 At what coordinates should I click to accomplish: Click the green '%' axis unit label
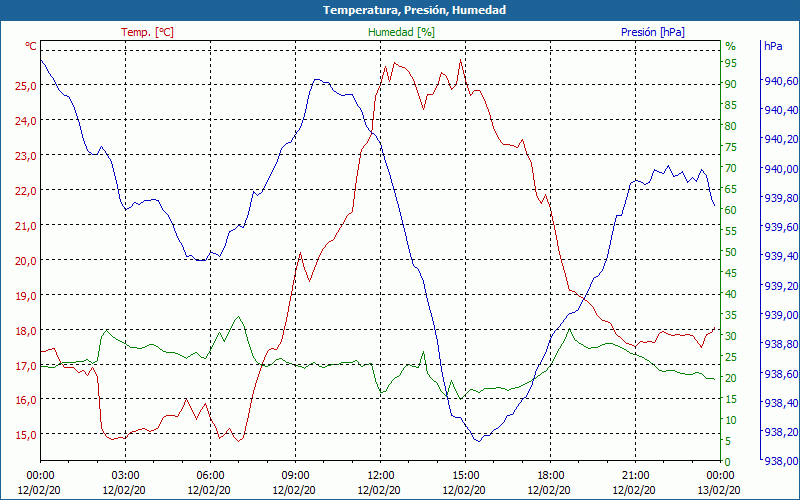731,46
